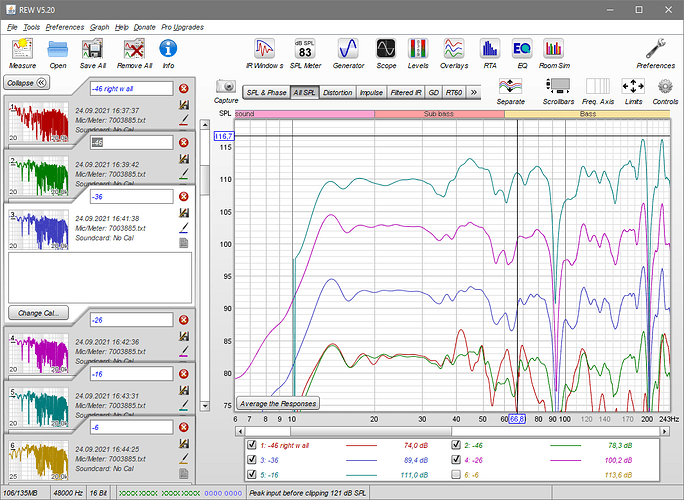Open the Room Sim tool
Image resolution: width=684 pixels, height=500 pixels.
(x=554, y=49)
